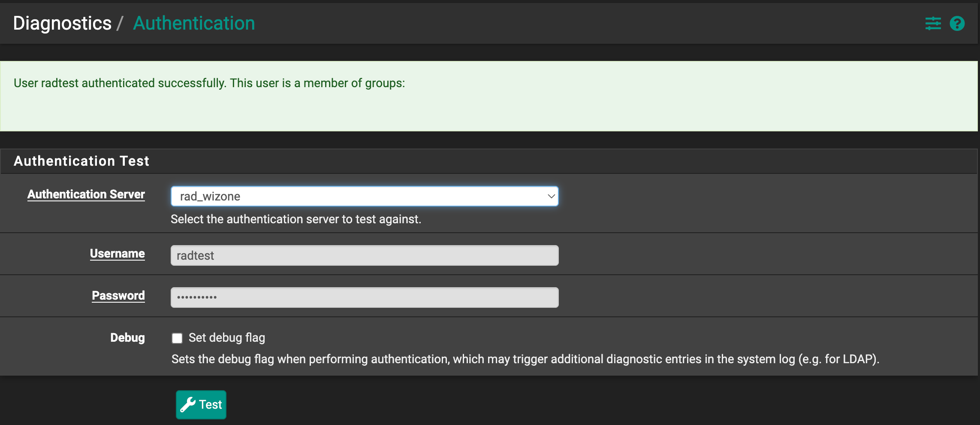
Task: Click the help question mark icon
Action: click(x=957, y=23)
